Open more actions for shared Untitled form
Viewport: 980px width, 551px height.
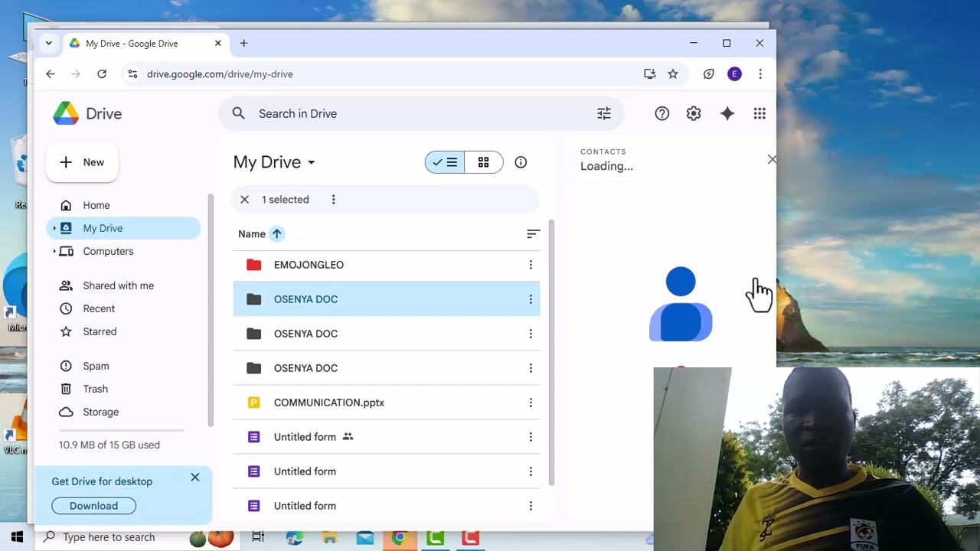coord(531,437)
